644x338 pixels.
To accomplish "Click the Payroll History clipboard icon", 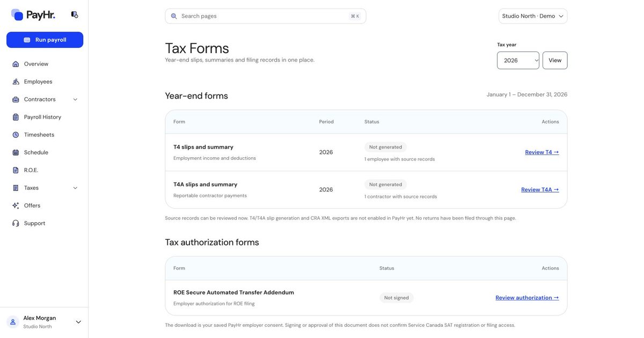I will click(x=16, y=117).
